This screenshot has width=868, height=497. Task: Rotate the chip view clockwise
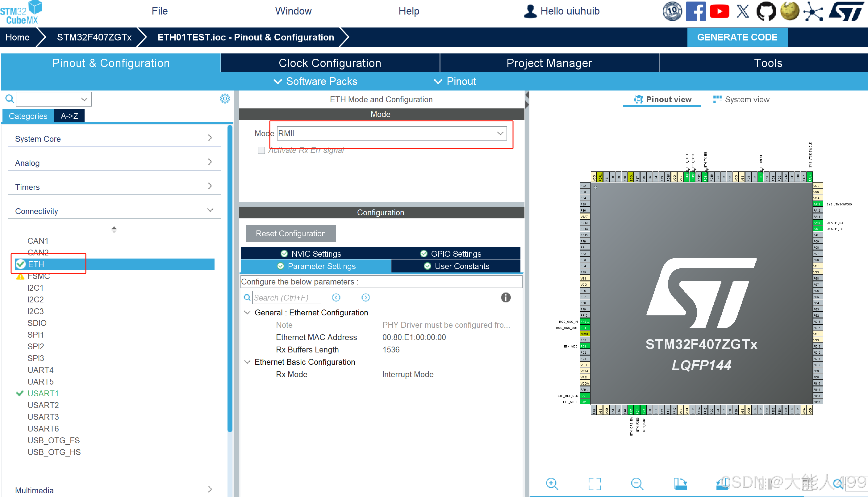click(x=680, y=483)
